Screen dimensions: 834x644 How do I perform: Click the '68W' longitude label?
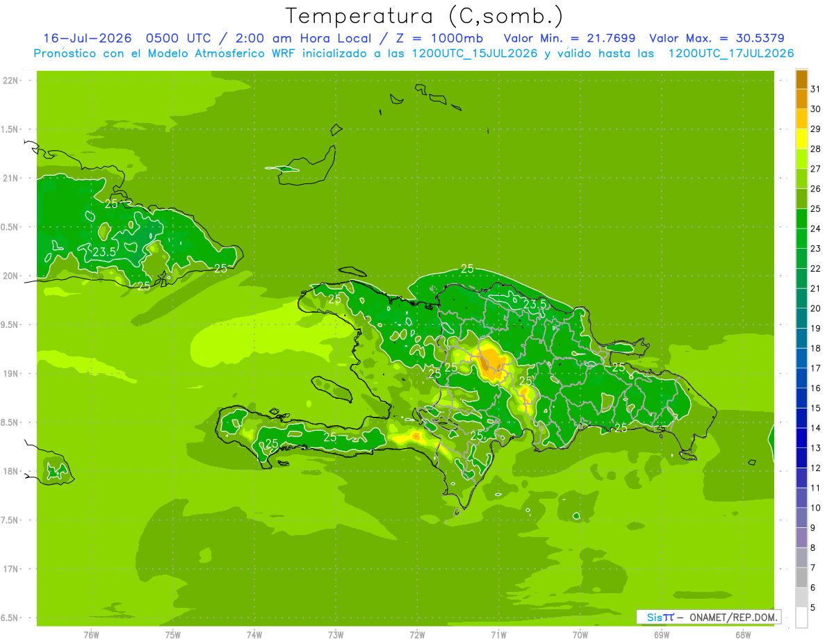(743, 634)
